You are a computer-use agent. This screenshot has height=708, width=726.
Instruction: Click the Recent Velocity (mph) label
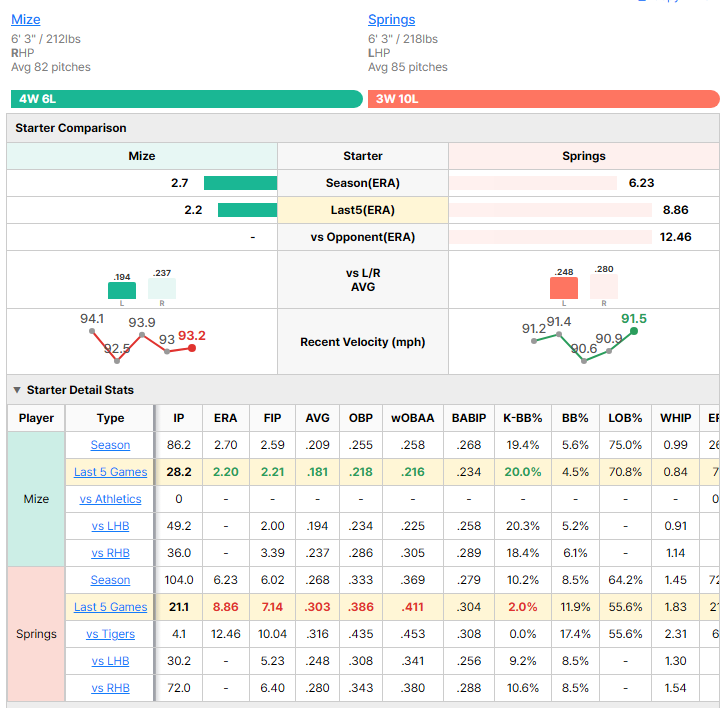(363, 342)
